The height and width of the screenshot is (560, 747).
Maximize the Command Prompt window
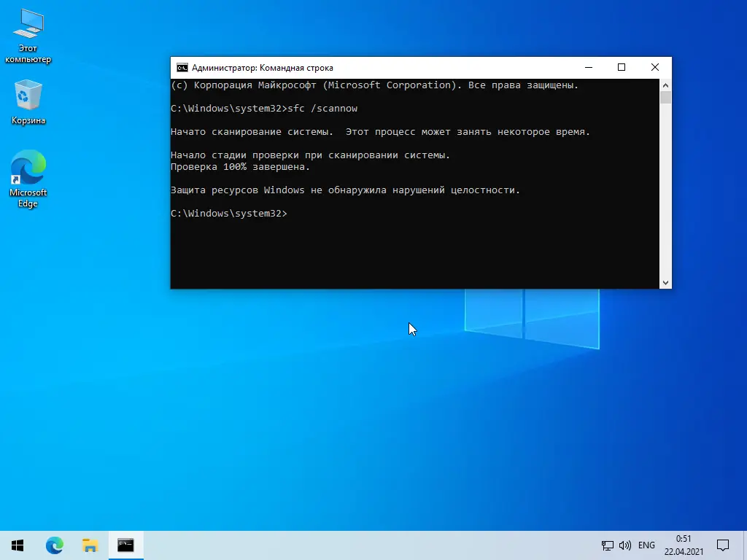(x=622, y=68)
